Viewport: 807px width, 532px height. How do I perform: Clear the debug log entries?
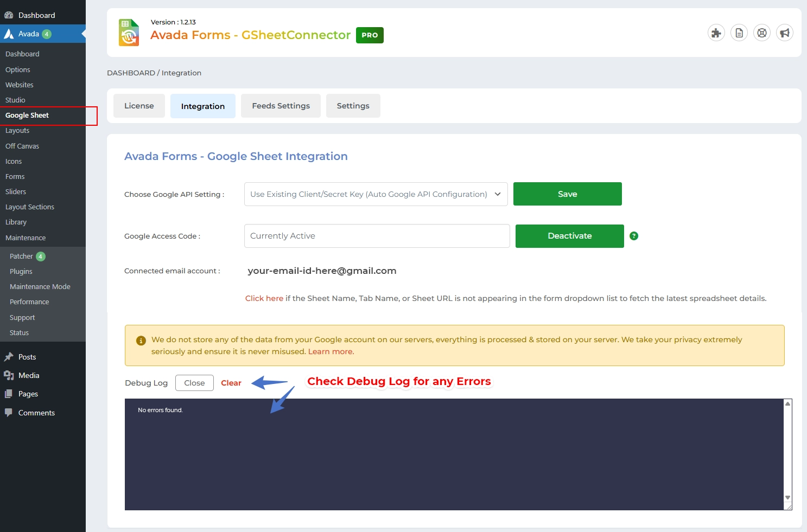tap(231, 383)
